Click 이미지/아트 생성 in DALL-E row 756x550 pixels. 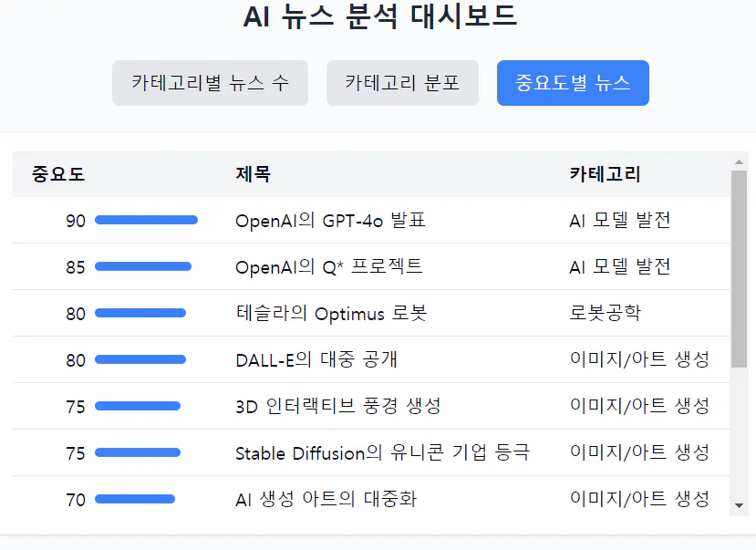(x=639, y=359)
